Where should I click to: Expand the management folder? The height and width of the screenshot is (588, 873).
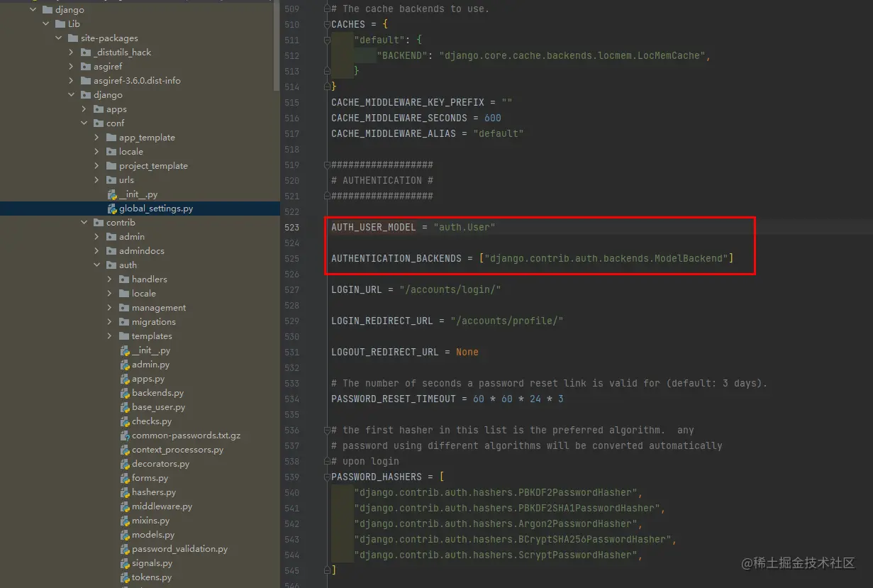pos(110,308)
